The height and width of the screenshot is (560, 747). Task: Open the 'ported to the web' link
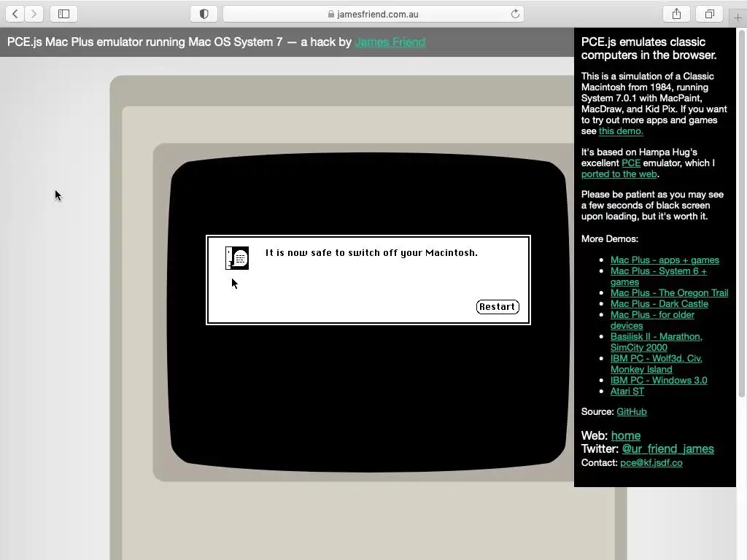(619, 174)
